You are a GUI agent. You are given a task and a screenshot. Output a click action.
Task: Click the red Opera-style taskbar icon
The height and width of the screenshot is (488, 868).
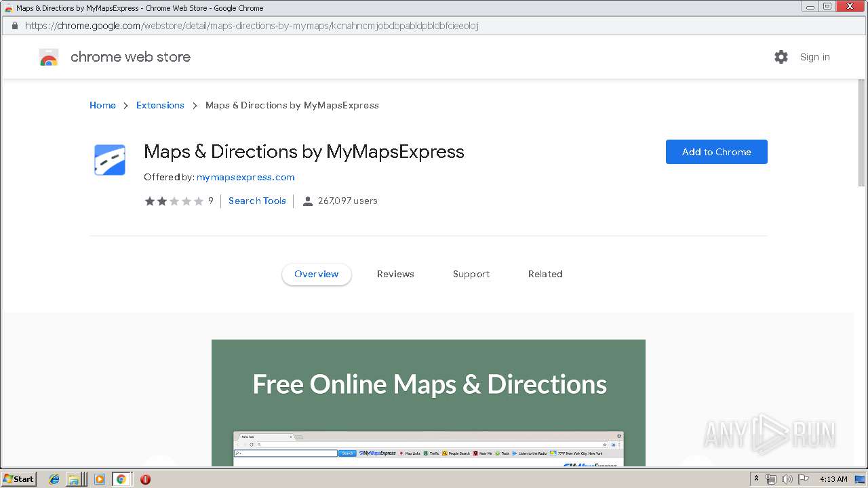point(145,479)
